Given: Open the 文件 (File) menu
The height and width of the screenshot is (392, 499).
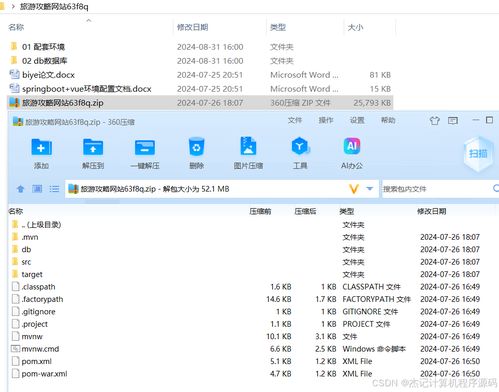Looking at the screenshot, I should pyautogui.click(x=295, y=120).
